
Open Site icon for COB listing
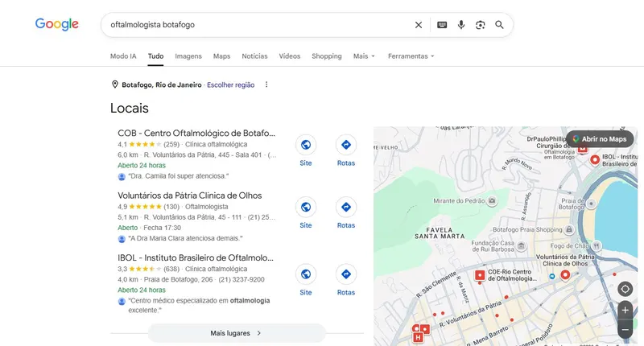pyautogui.click(x=306, y=145)
